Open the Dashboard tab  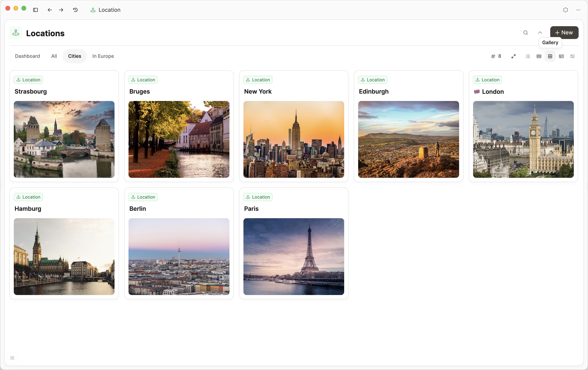(x=27, y=56)
